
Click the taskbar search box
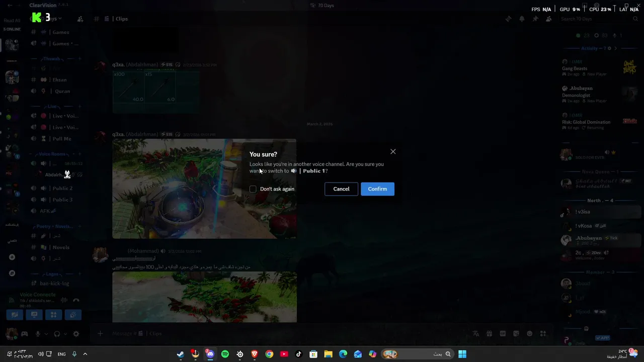(x=417, y=354)
